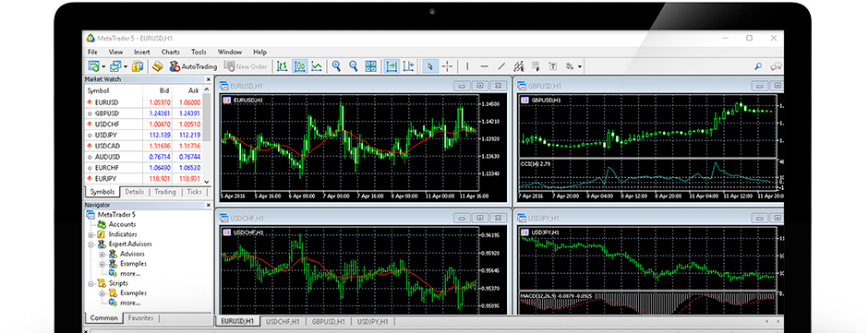This screenshot has width=868, height=333.
Task: Select the crosshair tool
Action: [x=447, y=66]
